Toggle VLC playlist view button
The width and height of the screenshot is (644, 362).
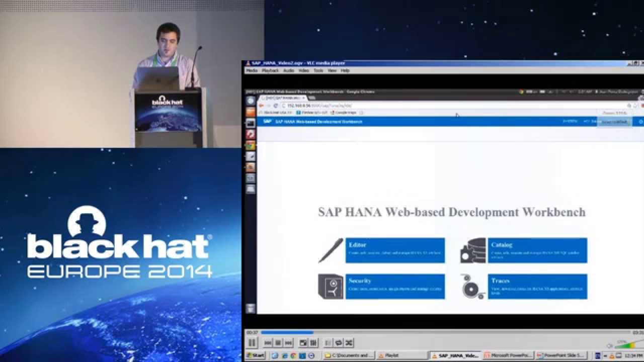[329, 343]
